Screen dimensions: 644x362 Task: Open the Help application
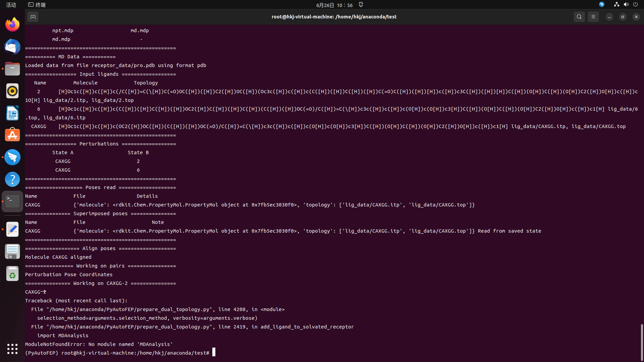click(12, 179)
